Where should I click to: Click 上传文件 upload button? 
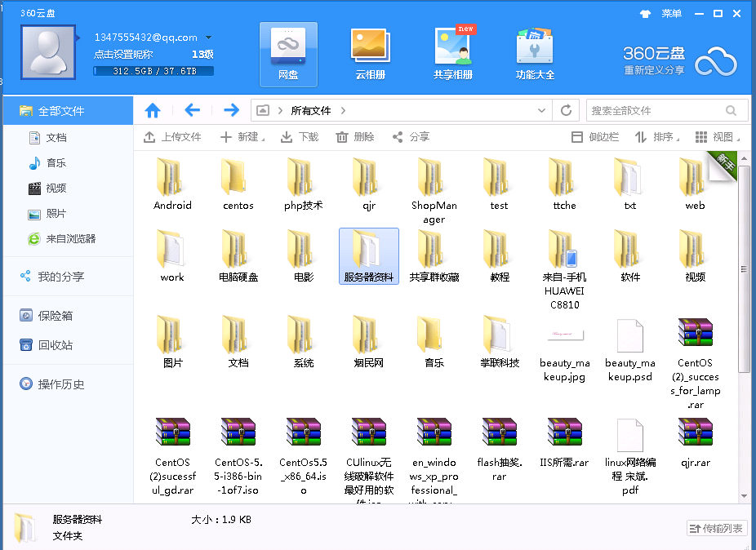(172, 137)
